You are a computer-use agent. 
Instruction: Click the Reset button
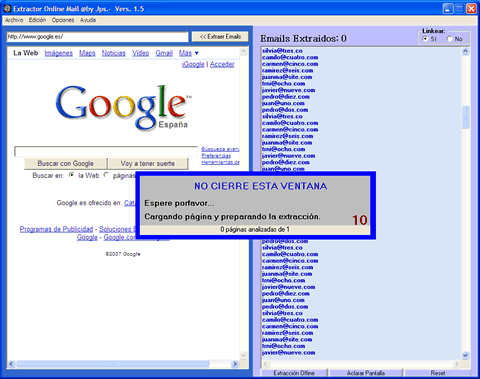pos(438,373)
